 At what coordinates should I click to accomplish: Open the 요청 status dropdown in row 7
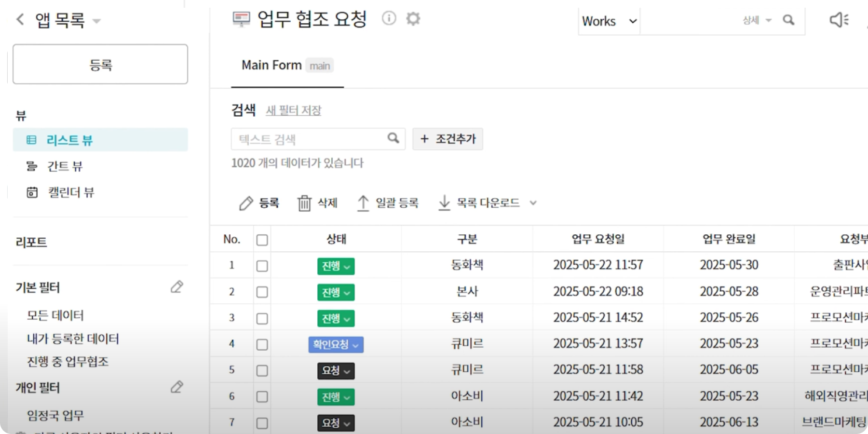tap(336, 423)
